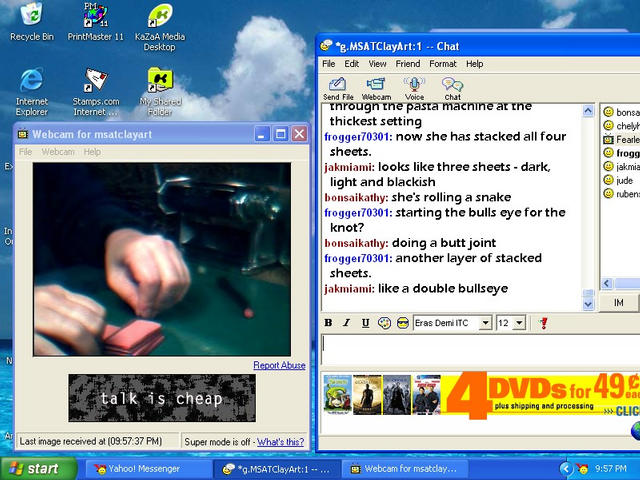Open the Format menu

click(x=443, y=64)
